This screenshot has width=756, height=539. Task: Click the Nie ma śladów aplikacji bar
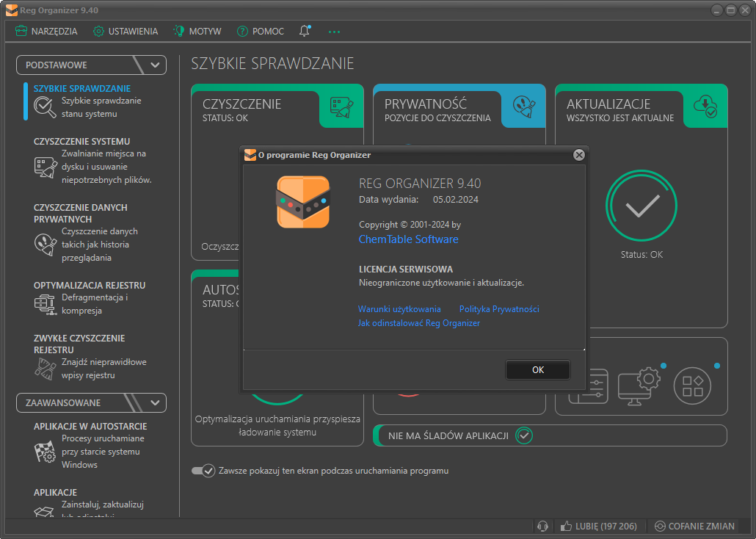pyautogui.click(x=550, y=435)
